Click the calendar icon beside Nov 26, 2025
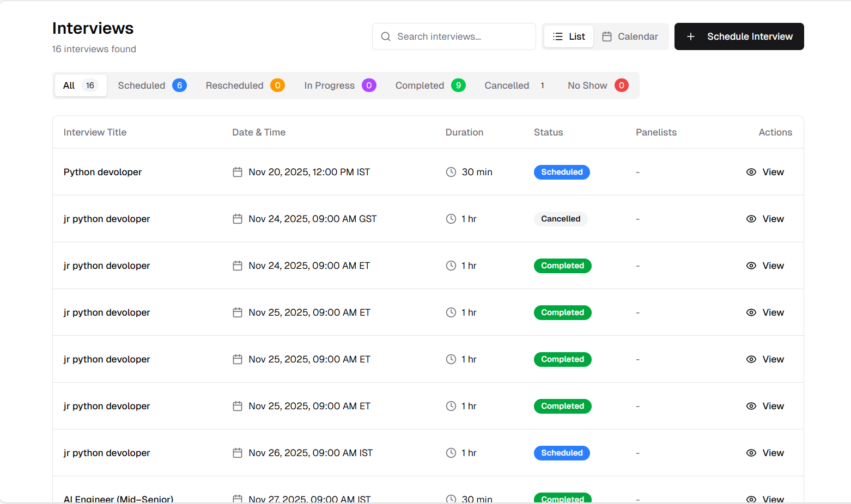851x504 pixels. pos(238,453)
